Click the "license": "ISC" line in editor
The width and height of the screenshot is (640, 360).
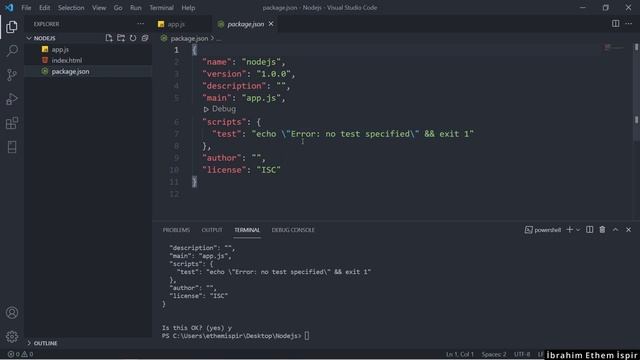pos(241,170)
